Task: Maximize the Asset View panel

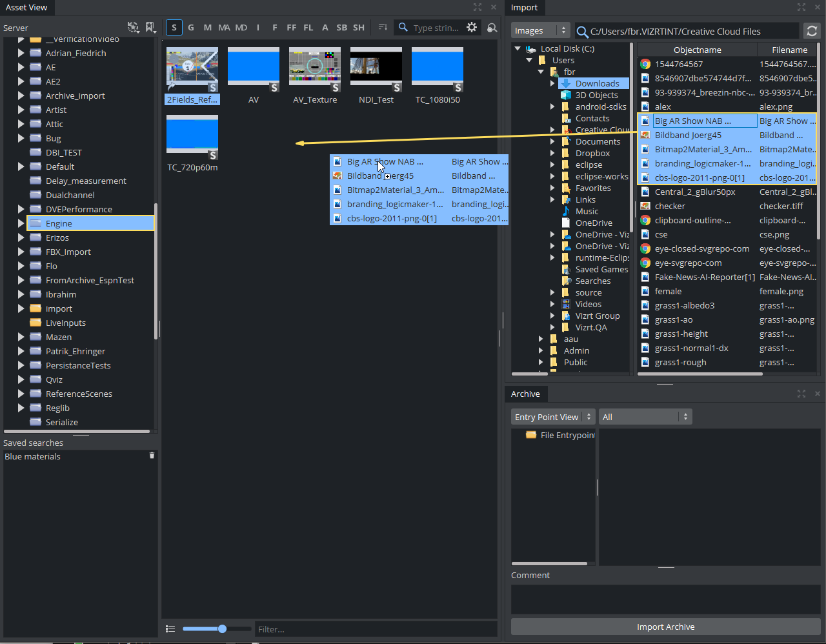Action: point(478,7)
